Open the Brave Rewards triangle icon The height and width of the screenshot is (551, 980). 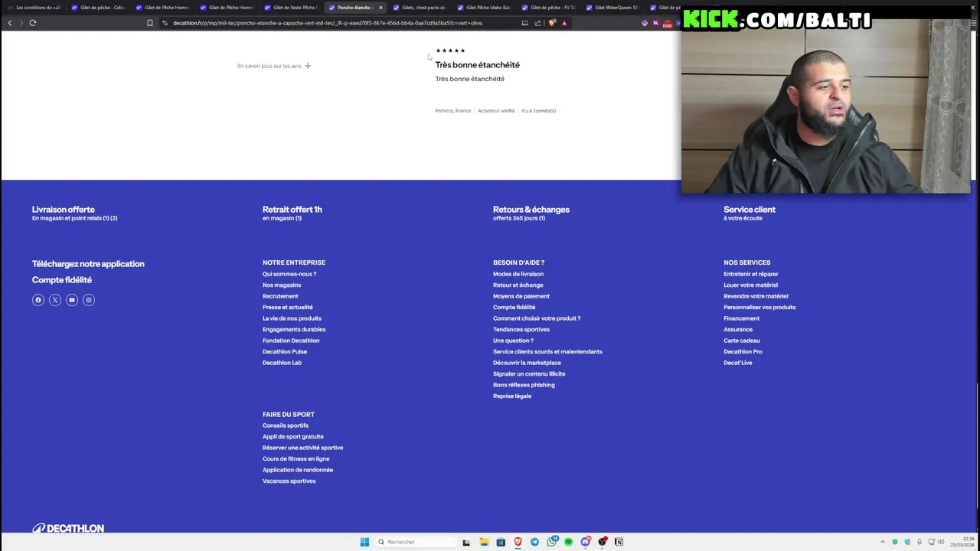pyautogui.click(x=564, y=23)
